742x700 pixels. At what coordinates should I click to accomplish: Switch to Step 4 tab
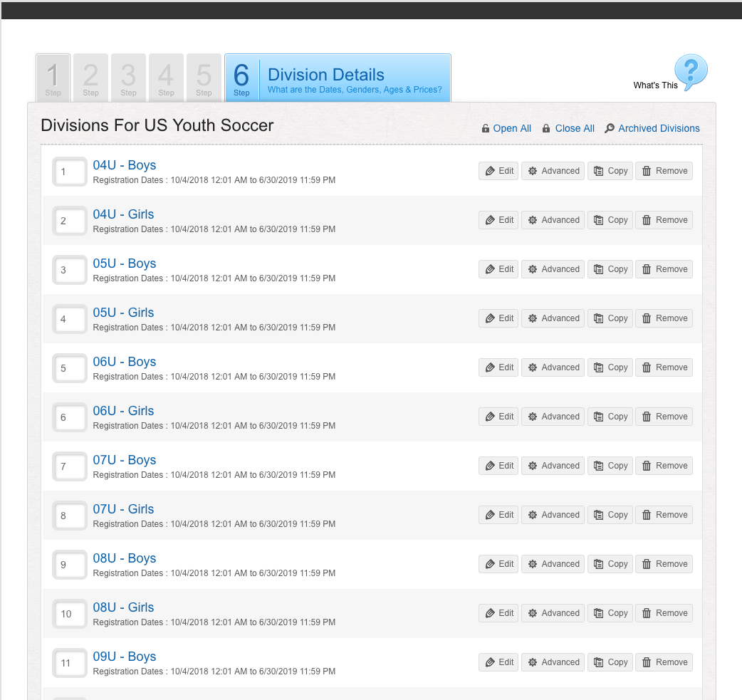point(166,78)
